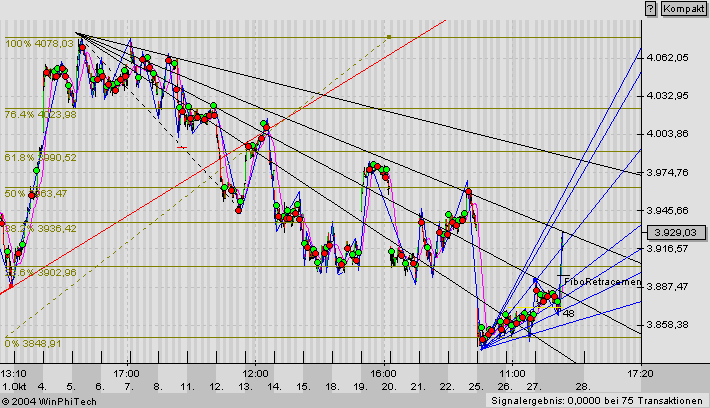This screenshot has width=710, height=408.
Task: Click time axis label 17:00
Action: (126, 374)
